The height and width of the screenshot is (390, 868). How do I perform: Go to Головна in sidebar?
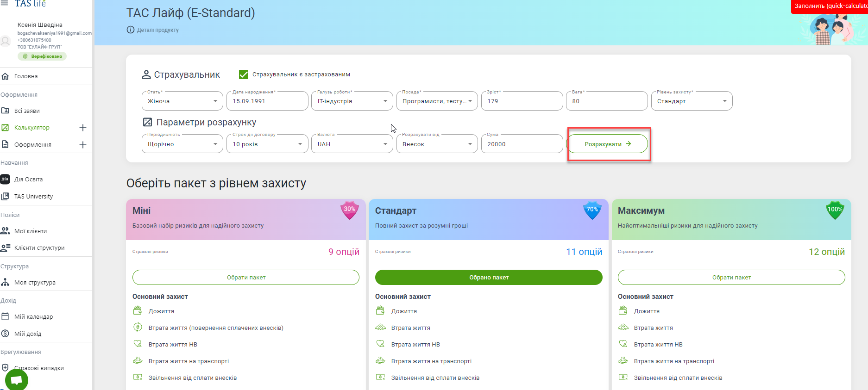click(x=26, y=76)
